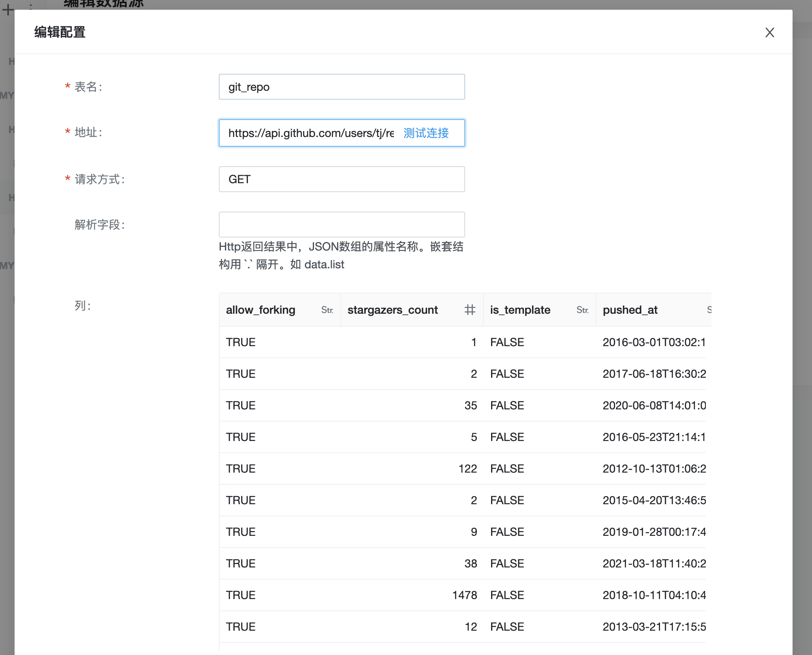This screenshot has height=655, width=812.
Task: Click the 2020-06-08T14:01 pushed_at cell
Action: pos(654,405)
